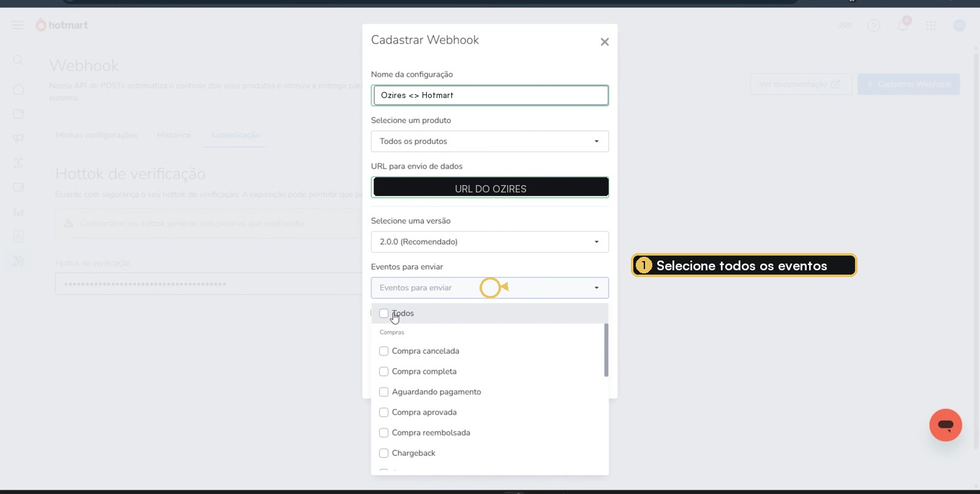This screenshot has width=980, height=494.
Task: Close the Cadastrar Webhook dialog
Action: (x=605, y=42)
